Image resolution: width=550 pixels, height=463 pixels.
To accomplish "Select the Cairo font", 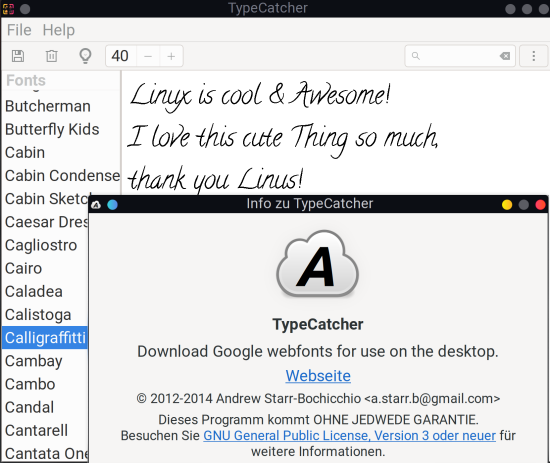I will pyautogui.click(x=46, y=268).
